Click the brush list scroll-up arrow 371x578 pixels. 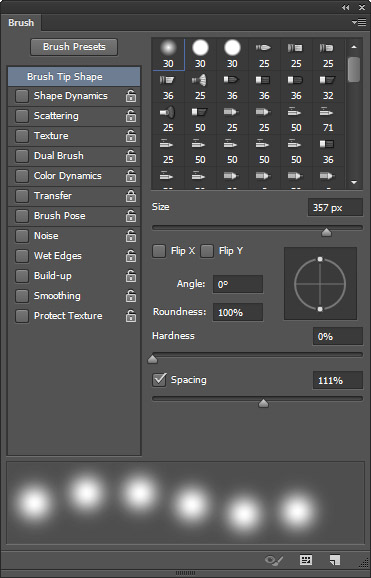354,47
